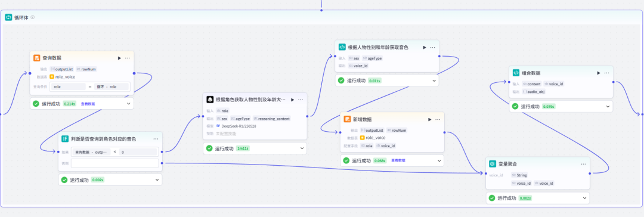Expand the 运行成功 result under 查询数据

pyautogui.click(x=129, y=104)
